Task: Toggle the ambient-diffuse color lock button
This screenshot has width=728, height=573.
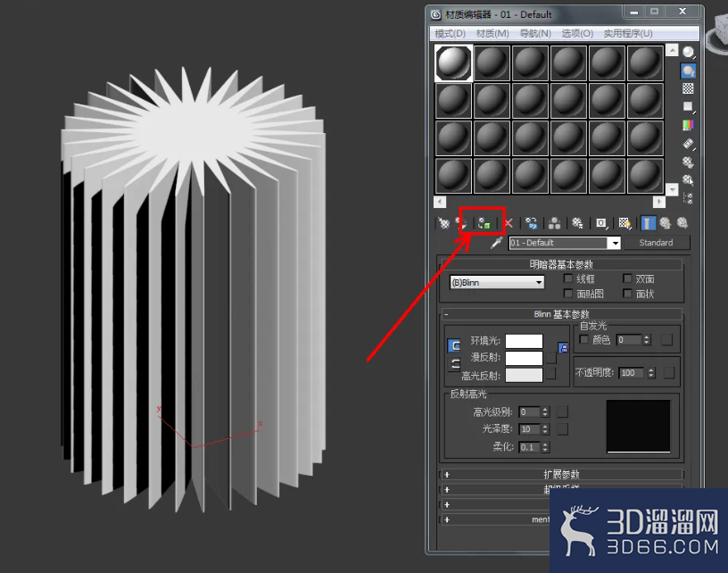Action: coord(454,346)
